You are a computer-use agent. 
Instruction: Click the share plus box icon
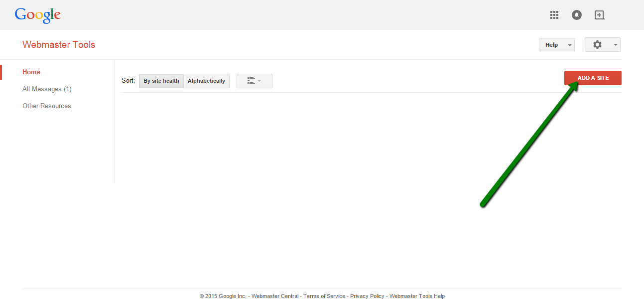pyautogui.click(x=600, y=15)
